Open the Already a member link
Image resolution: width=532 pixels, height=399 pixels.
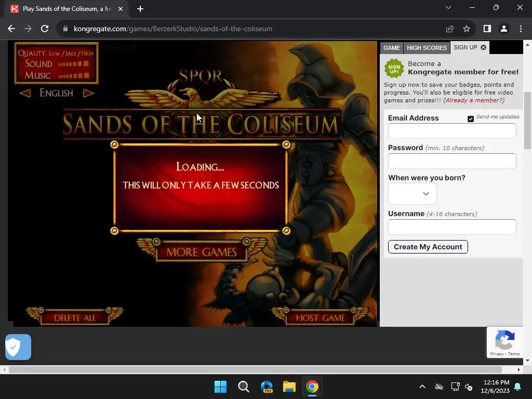(x=474, y=100)
